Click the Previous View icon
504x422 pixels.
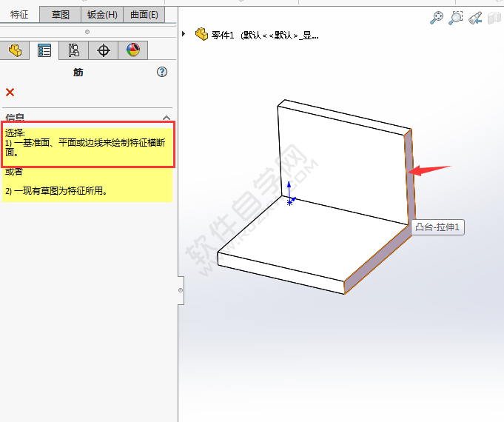tap(475, 18)
